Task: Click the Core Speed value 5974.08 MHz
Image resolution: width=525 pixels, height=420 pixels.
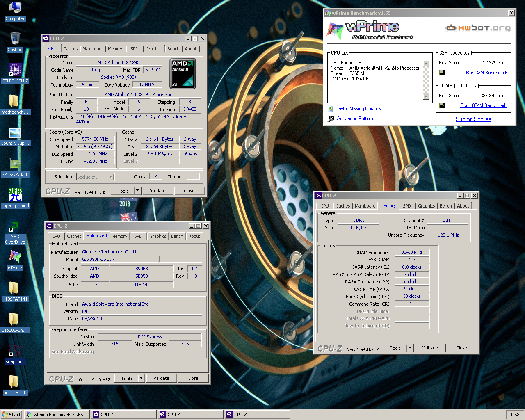Action: click(x=95, y=139)
